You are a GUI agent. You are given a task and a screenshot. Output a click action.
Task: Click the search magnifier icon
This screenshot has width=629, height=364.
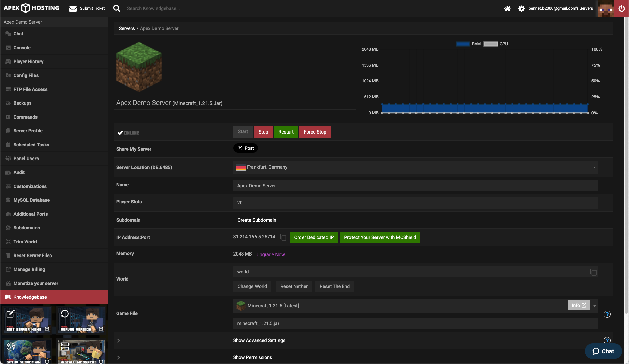[117, 8]
